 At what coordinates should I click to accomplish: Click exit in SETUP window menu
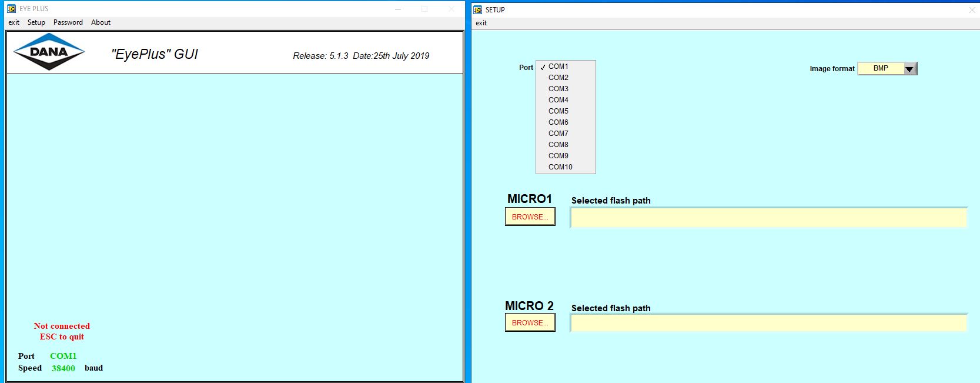click(481, 23)
